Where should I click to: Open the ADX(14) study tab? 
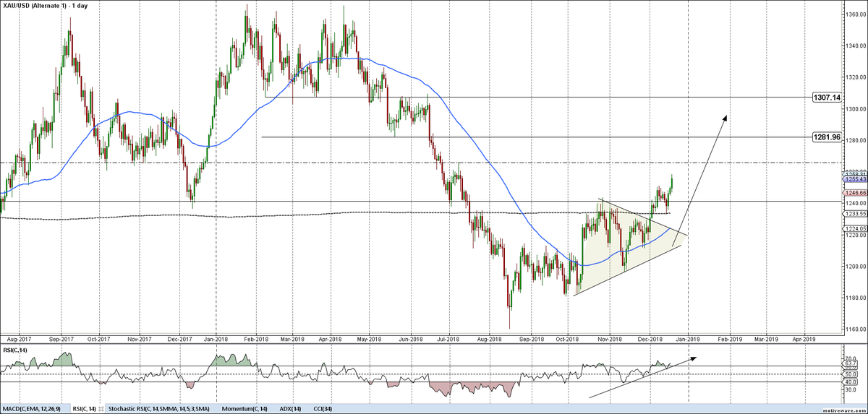290,409
